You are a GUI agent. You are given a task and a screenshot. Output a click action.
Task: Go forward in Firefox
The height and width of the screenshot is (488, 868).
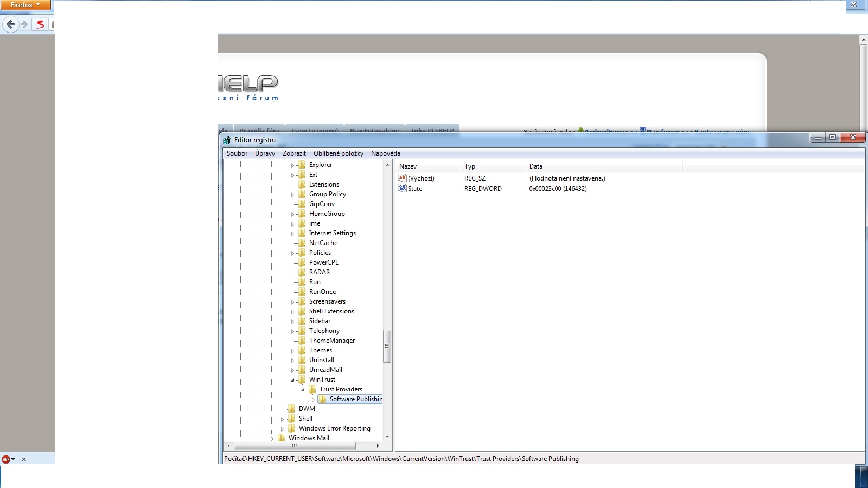click(24, 24)
